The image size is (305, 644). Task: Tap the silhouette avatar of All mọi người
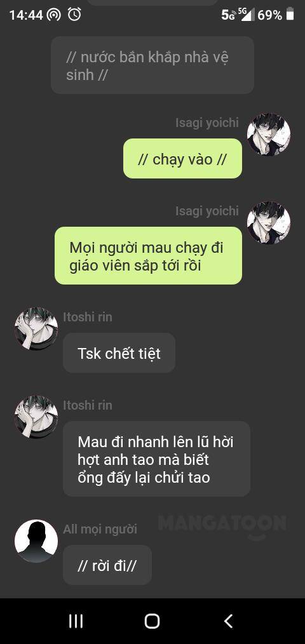[x=36, y=541]
